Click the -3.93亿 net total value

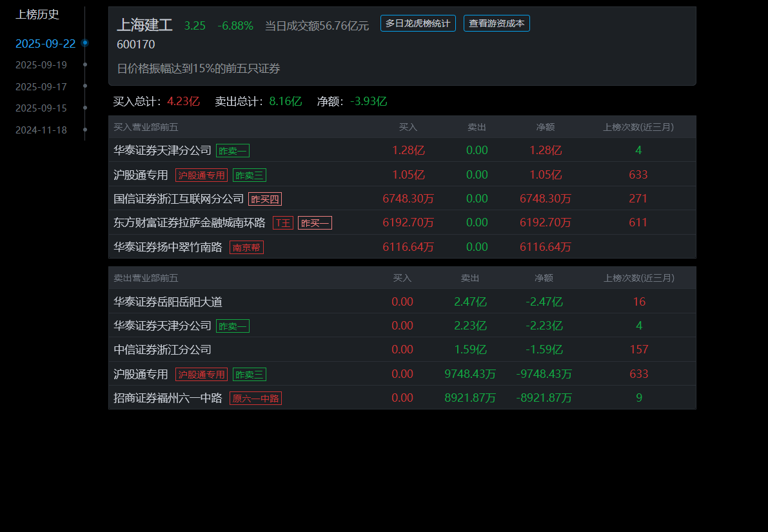click(x=368, y=101)
